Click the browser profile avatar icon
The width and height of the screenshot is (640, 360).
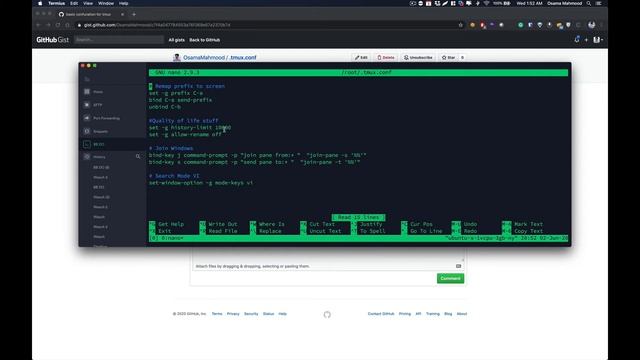click(591, 25)
